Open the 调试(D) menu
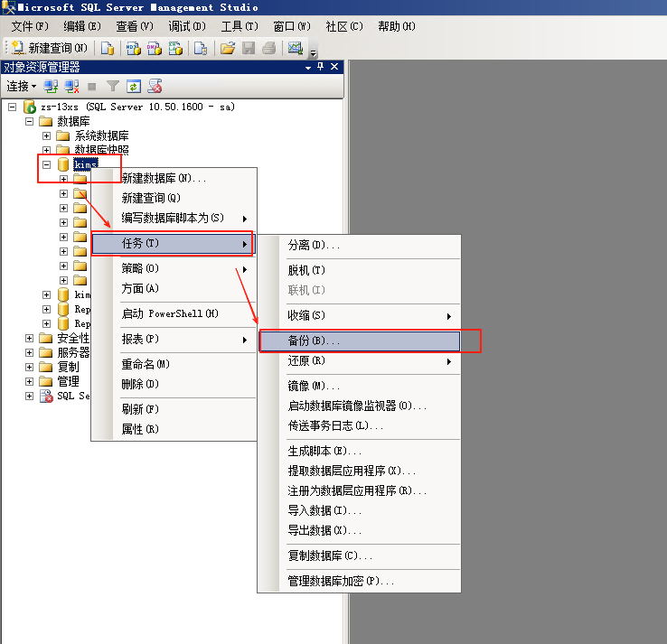The image size is (667, 644). [x=187, y=26]
